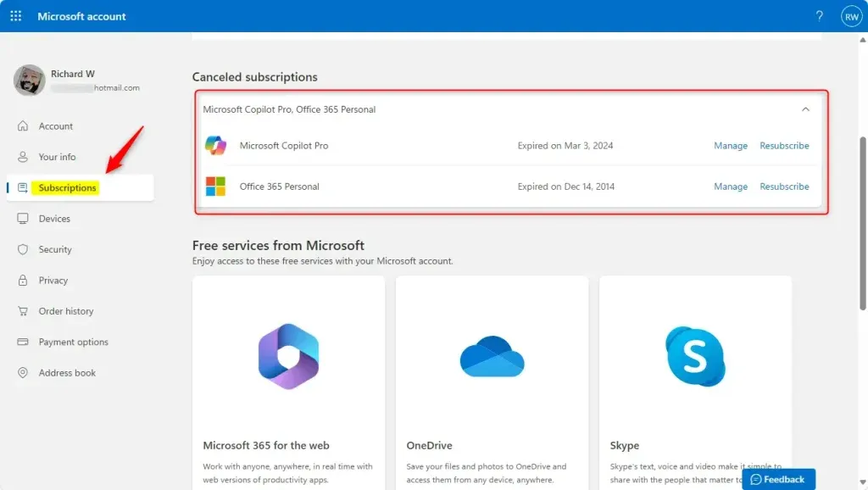Click the Payment options card icon
868x490 pixels.
pos(23,342)
